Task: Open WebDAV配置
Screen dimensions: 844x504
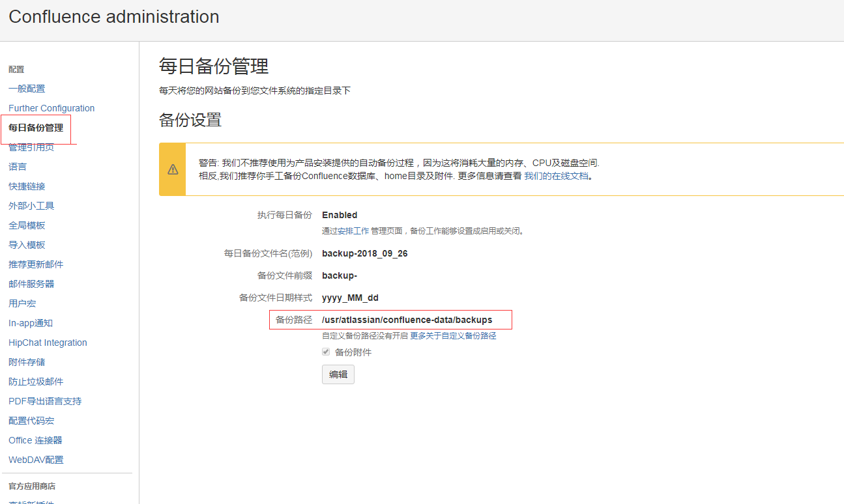Action: [36, 460]
